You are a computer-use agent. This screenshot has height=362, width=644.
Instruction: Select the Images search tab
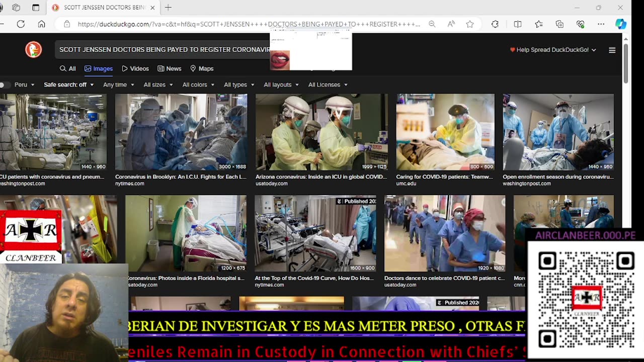point(99,68)
